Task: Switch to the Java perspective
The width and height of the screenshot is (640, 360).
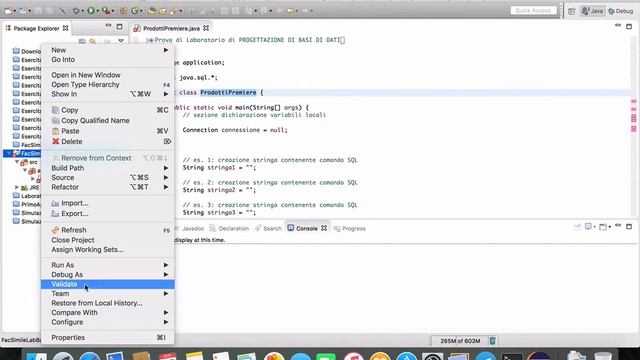Action: click(592, 11)
